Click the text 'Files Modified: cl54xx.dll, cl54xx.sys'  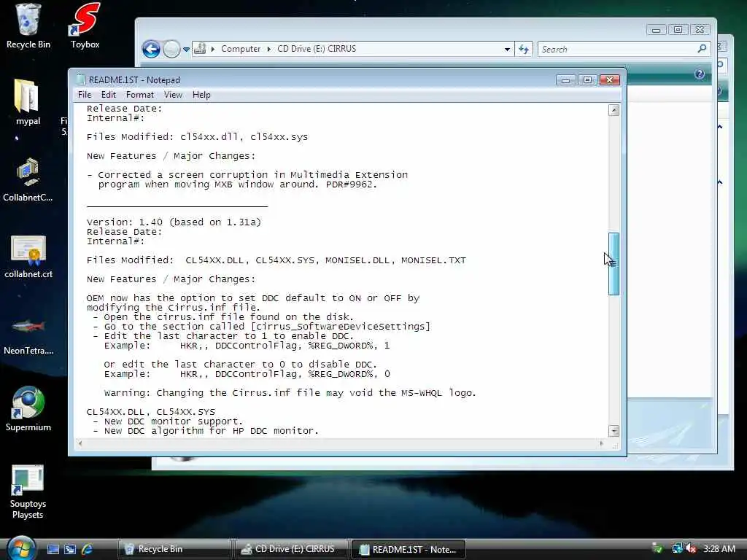click(197, 136)
